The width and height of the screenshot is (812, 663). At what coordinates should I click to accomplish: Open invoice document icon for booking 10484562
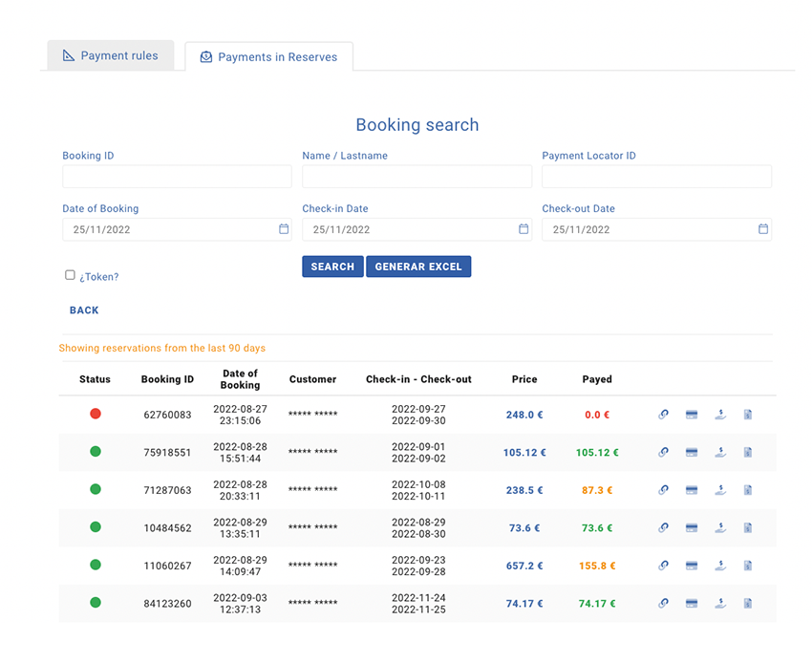tap(748, 527)
